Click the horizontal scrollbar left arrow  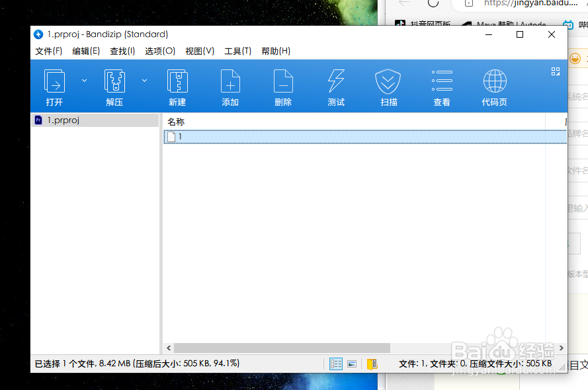[x=169, y=348]
